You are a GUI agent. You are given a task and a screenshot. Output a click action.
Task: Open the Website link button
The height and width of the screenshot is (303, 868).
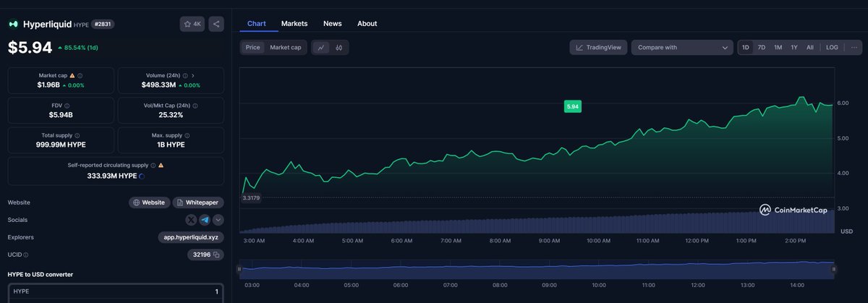(150, 202)
